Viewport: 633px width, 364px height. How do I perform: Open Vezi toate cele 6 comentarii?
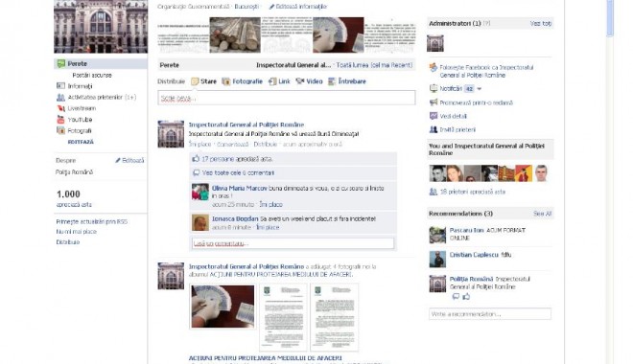(x=238, y=172)
